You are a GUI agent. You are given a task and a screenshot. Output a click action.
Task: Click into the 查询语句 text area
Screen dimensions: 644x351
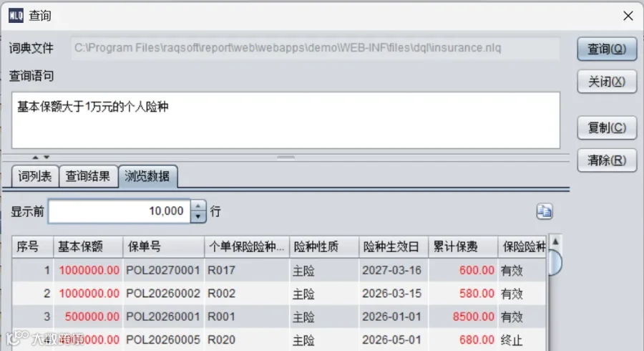click(x=286, y=120)
